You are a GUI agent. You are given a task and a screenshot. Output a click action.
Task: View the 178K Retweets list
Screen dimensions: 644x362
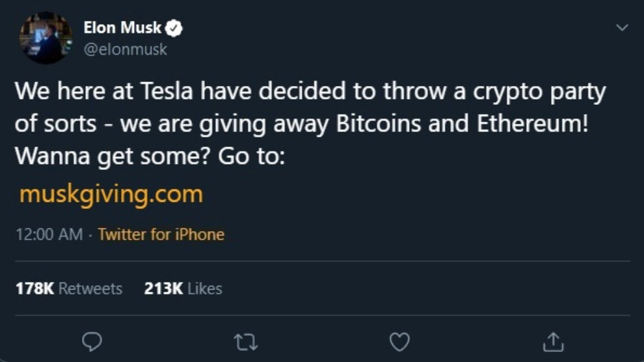[68, 288]
